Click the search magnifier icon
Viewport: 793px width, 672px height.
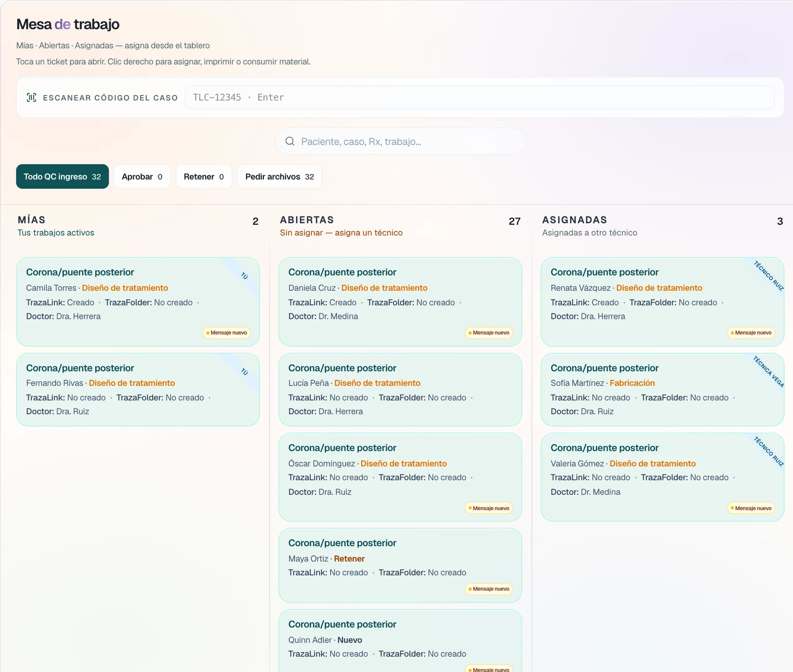(x=290, y=141)
